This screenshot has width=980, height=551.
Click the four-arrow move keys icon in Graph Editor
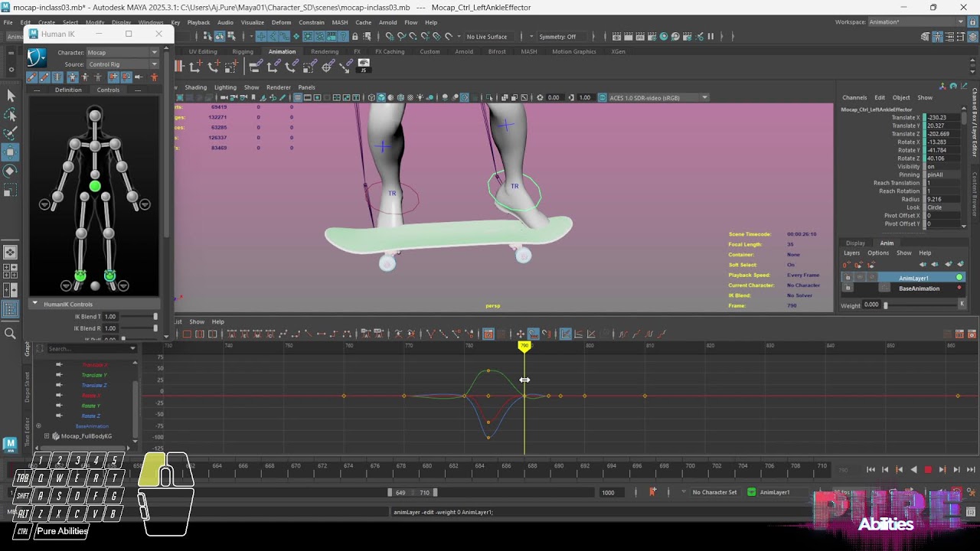(x=520, y=334)
